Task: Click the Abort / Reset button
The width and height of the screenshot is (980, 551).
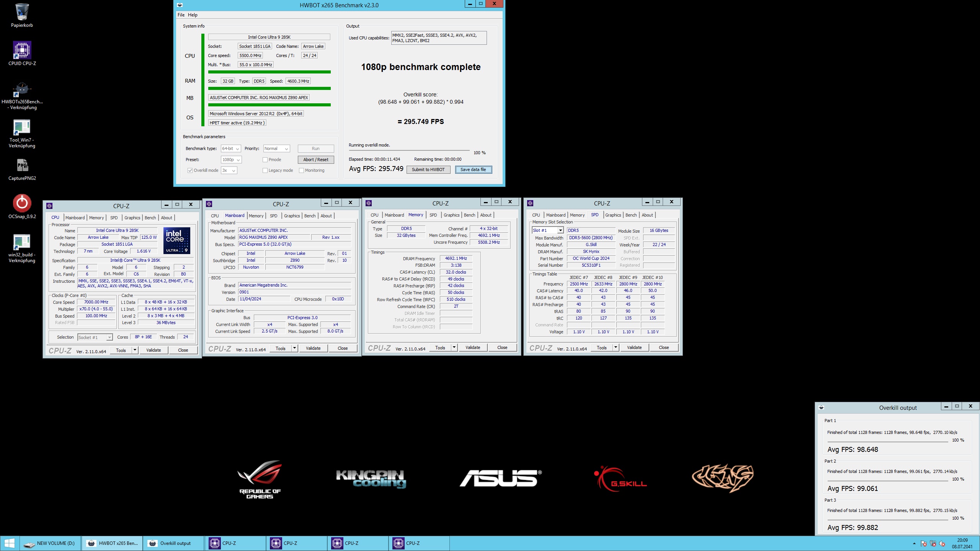Action: click(x=316, y=160)
